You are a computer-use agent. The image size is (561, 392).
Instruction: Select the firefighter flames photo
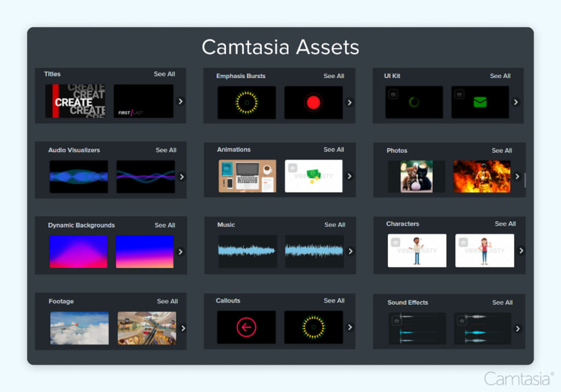(482, 176)
